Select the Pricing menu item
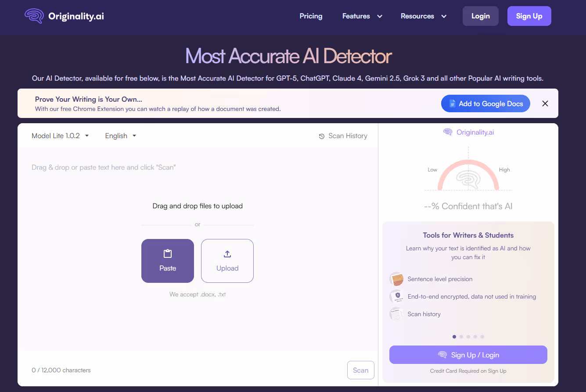The height and width of the screenshot is (392, 586). (x=311, y=16)
